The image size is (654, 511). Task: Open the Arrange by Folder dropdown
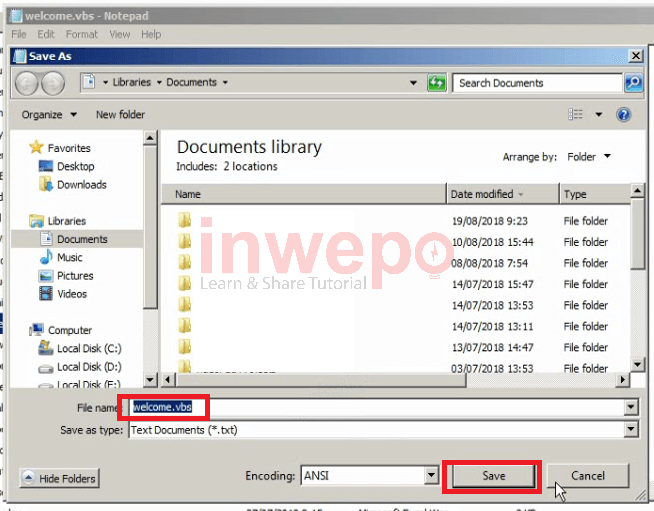[589, 156]
